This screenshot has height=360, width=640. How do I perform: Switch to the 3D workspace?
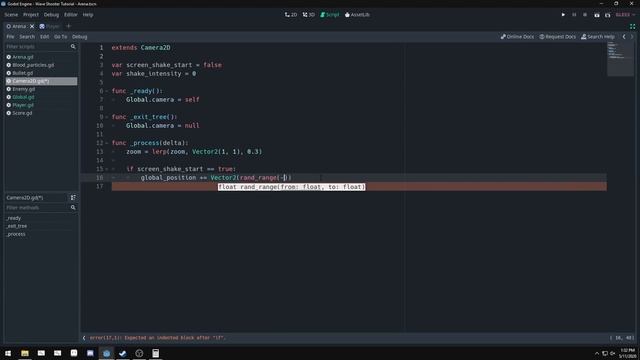coord(309,15)
